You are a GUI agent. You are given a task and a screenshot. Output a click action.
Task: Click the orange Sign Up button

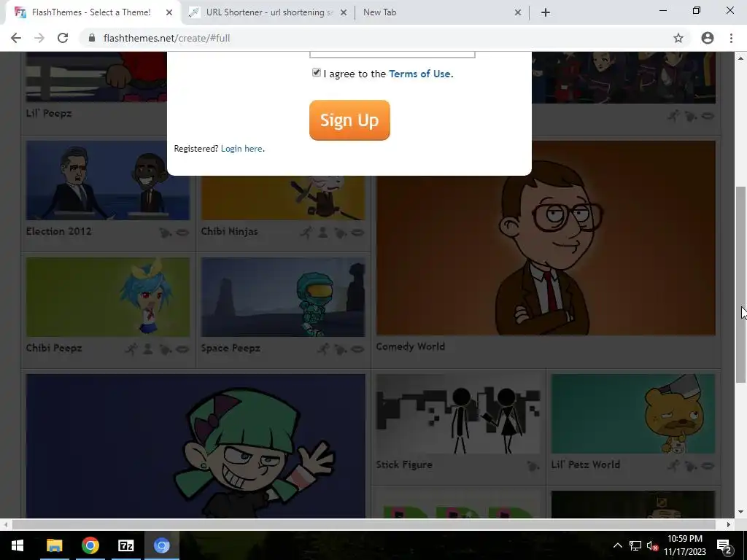(x=349, y=120)
